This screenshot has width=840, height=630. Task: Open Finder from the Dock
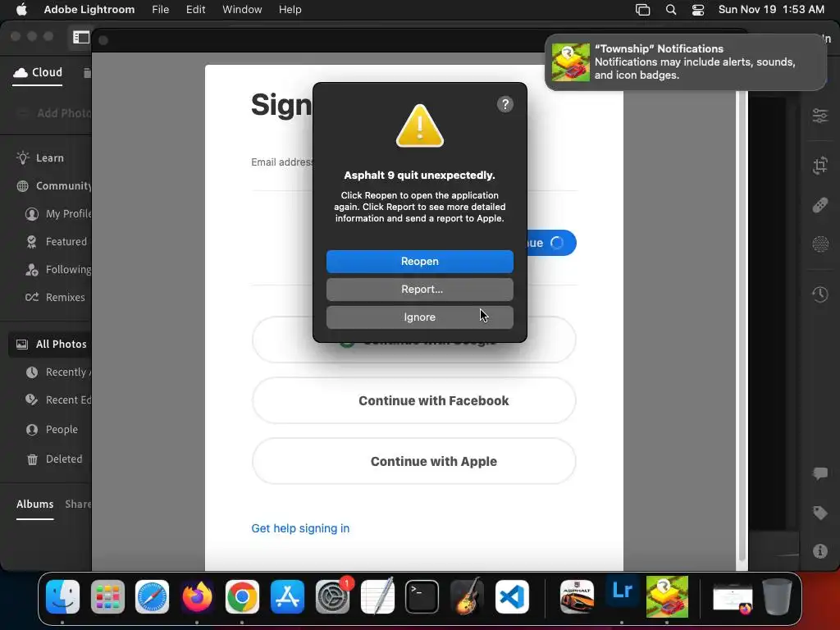(62, 597)
